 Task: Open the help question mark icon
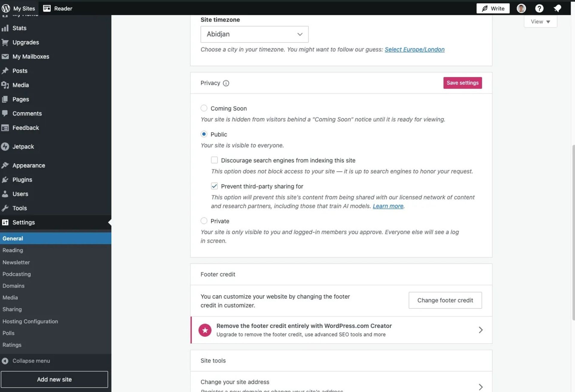(539, 8)
